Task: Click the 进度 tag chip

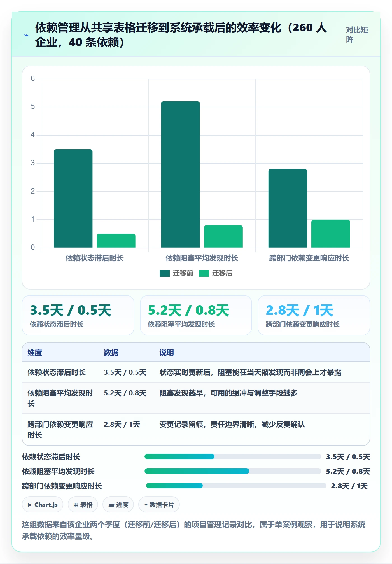Action: pyautogui.click(x=118, y=505)
